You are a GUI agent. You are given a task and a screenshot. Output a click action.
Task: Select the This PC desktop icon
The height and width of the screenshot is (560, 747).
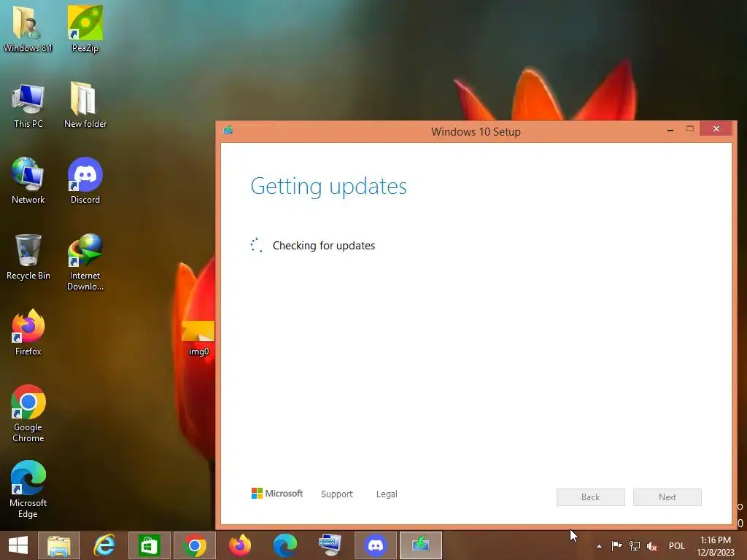coord(28,106)
